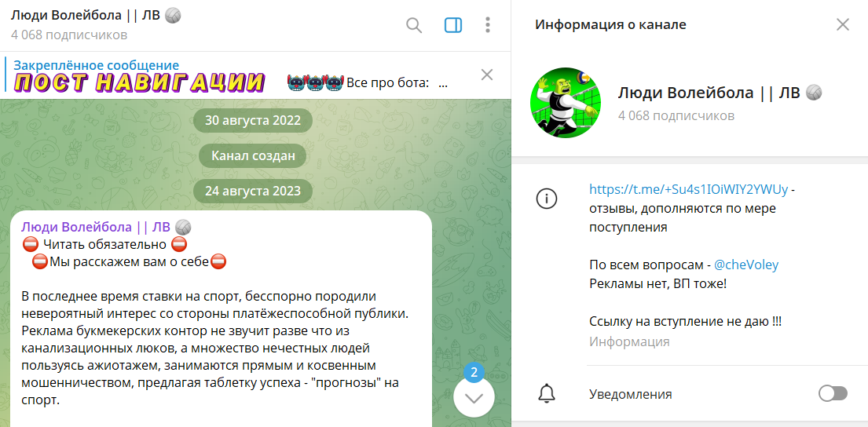
Task: Toggle the Уведомления switch
Action: (833, 394)
